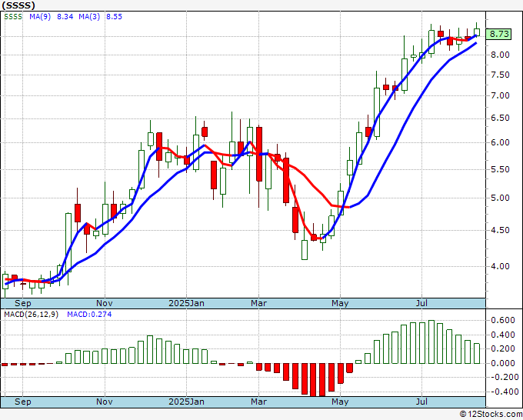523x420 pixels.
Task: Click the MA(3) legend label
Action: (x=89, y=17)
